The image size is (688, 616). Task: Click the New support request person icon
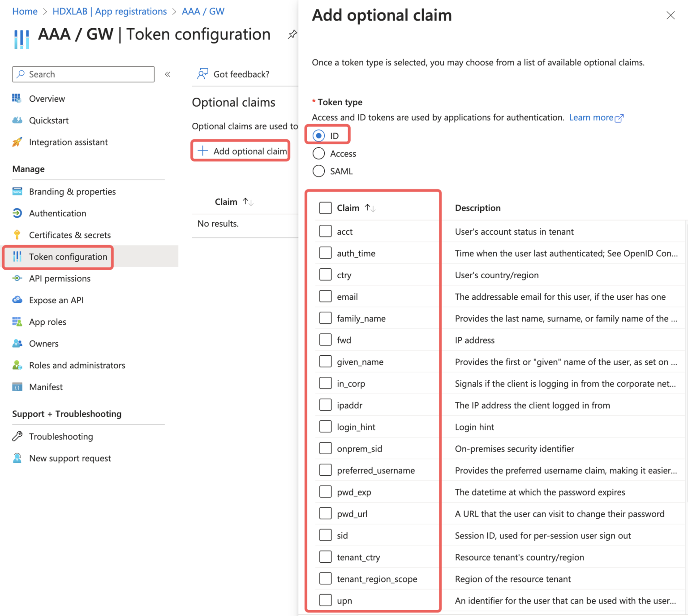point(17,458)
